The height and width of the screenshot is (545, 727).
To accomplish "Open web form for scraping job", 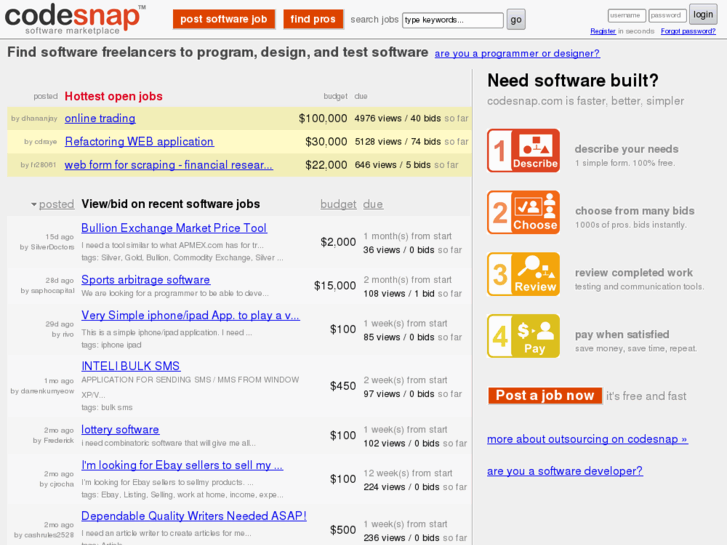I will [x=169, y=165].
